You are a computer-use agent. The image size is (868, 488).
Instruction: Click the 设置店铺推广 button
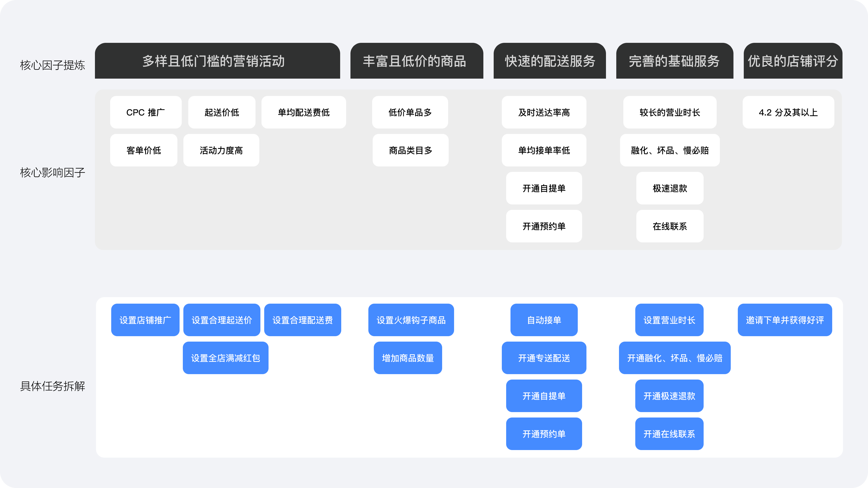[145, 320]
